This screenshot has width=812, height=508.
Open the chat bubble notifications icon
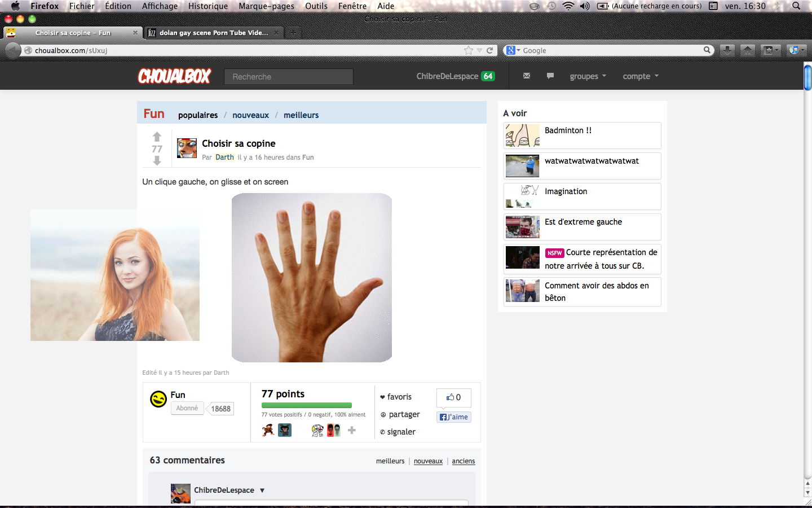click(550, 76)
